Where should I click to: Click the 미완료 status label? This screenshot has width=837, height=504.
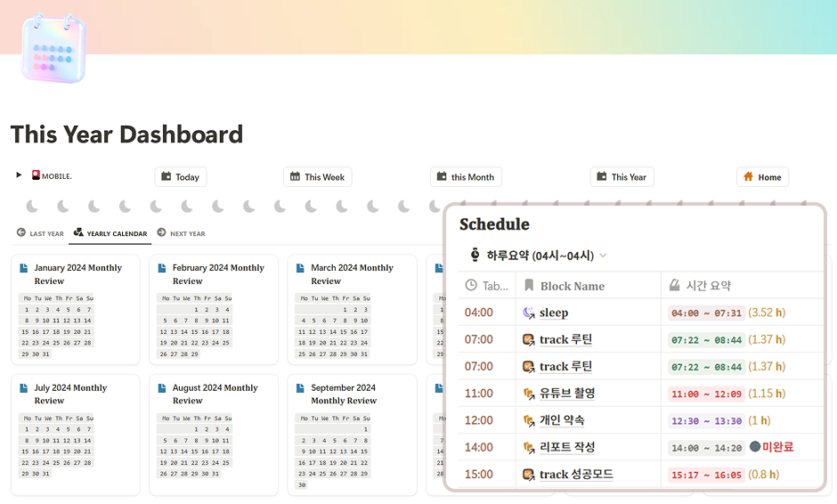coord(777,447)
